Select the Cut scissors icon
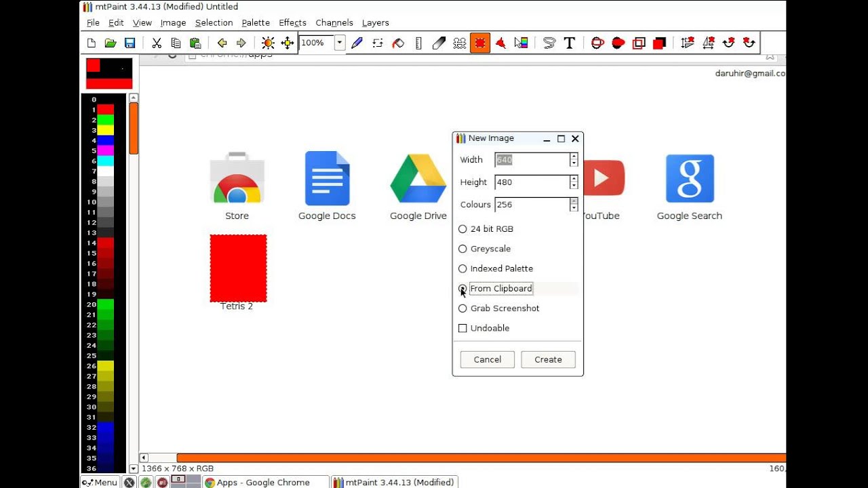This screenshot has height=488, width=868. pyautogui.click(x=157, y=43)
